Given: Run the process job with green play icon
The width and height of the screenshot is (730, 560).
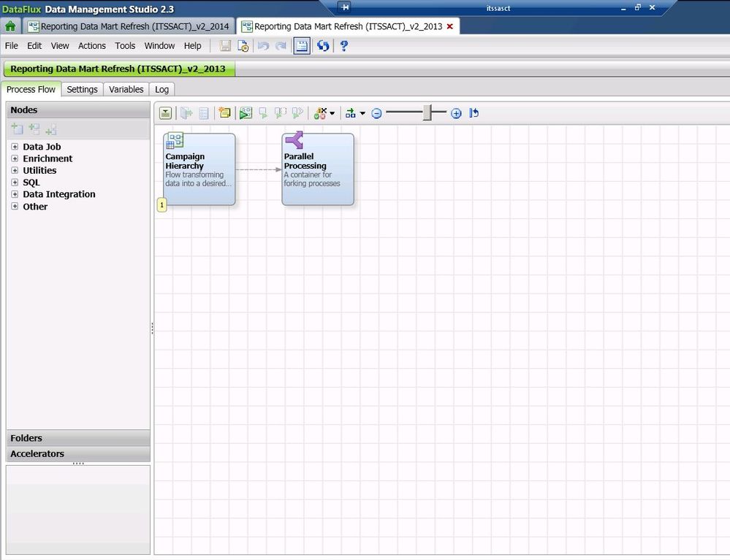Looking at the screenshot, I should (x=246, y=113).
